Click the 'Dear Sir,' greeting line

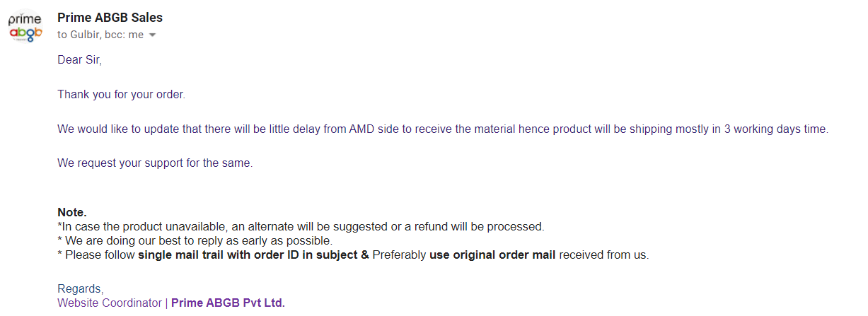coord(80,60)
